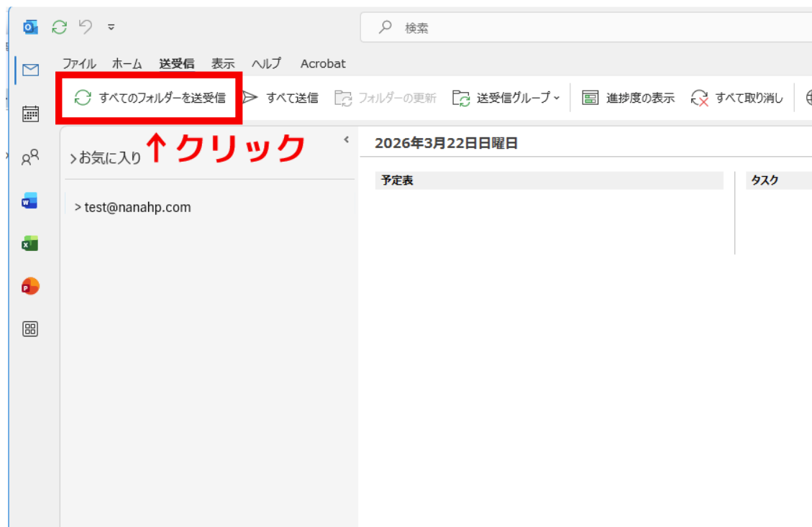Collapse the folder pane with arrow
The width and height of the screenshot is (812, 527).
click(346, 139)
